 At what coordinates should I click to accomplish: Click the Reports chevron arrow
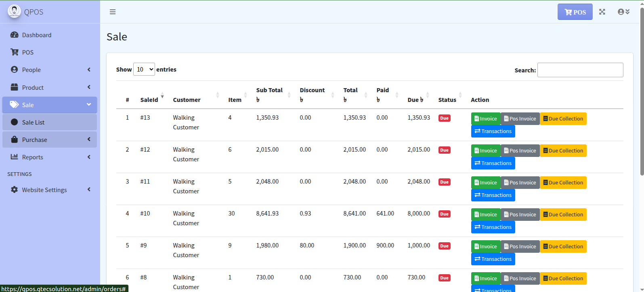pos(89,157)
